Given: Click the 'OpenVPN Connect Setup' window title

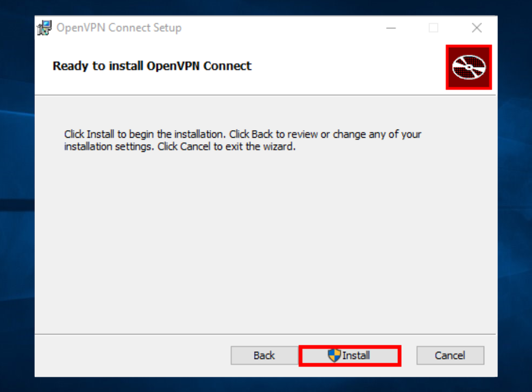Looking at the screenshot, I should click(x=119, y=28).
